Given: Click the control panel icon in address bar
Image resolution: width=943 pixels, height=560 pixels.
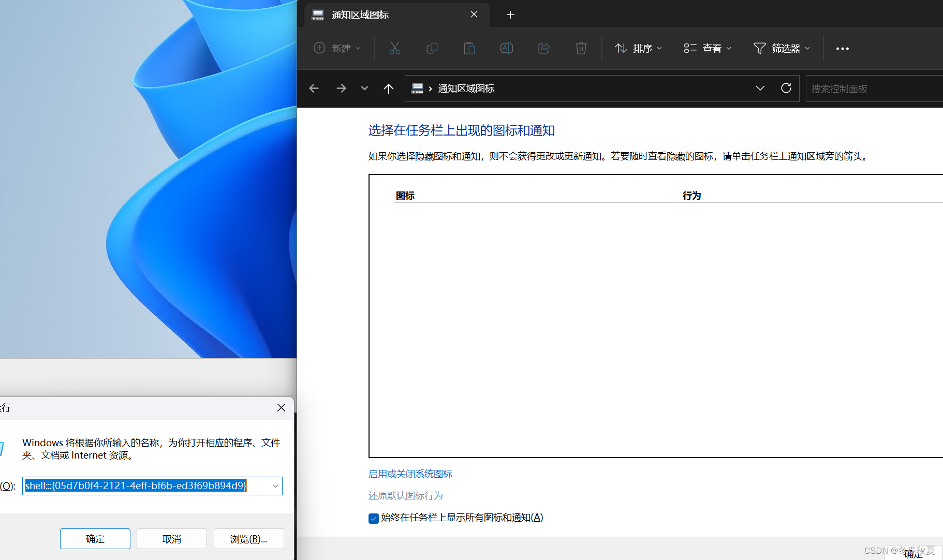Looking at the screenshot, I should (418, 89).
